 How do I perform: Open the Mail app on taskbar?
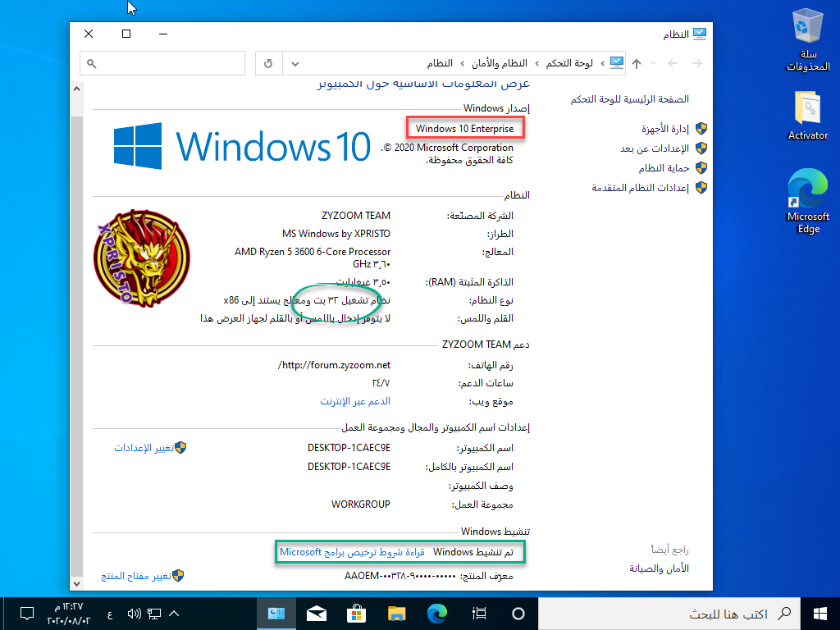[x=316, y=614]
